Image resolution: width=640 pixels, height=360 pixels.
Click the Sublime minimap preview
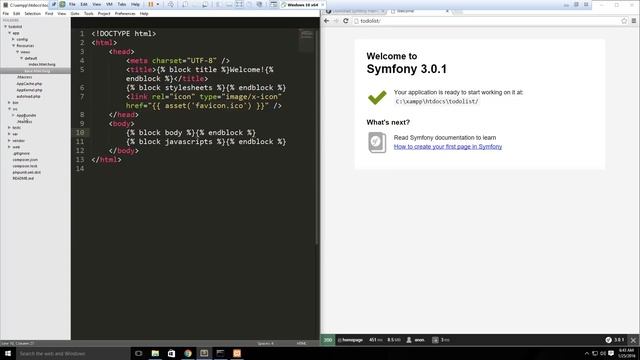point(306,40)
